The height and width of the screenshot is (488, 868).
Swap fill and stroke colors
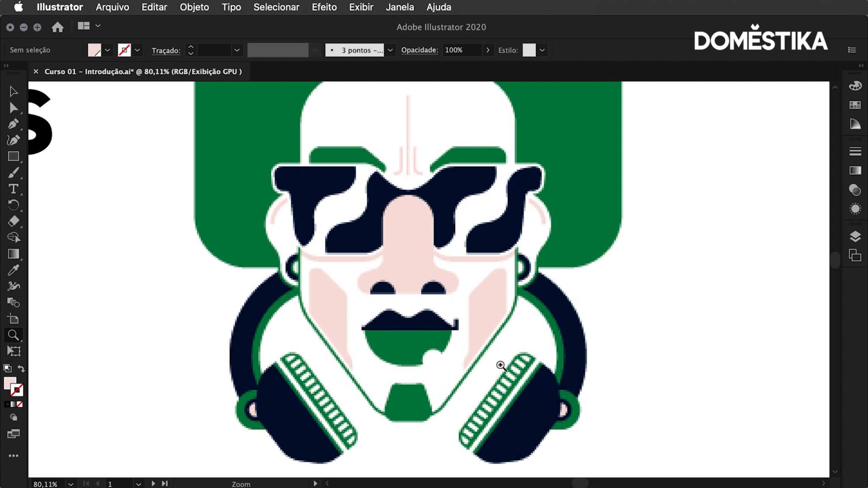[21, 368]
